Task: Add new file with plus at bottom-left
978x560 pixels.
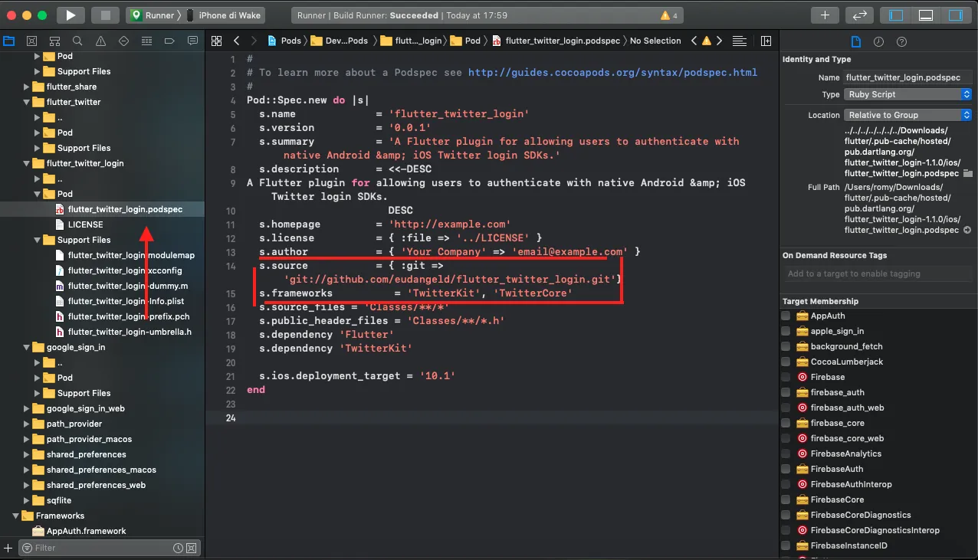Action: [x=8, y=548]
